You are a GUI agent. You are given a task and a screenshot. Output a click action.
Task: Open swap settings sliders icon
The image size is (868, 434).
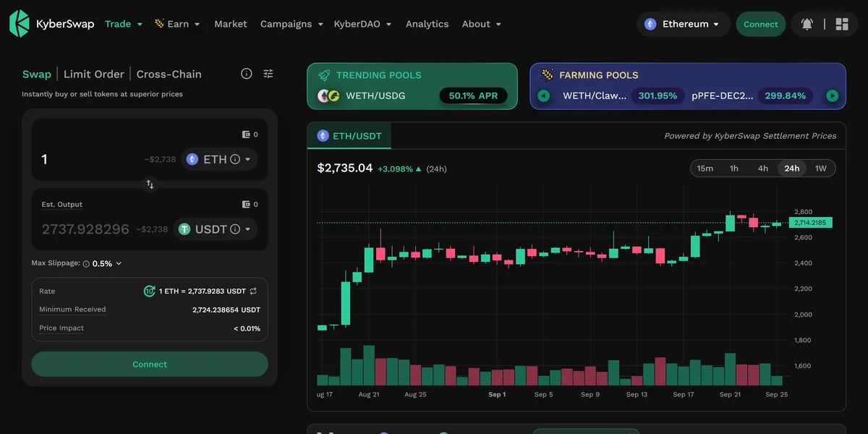tap(268, 74)
